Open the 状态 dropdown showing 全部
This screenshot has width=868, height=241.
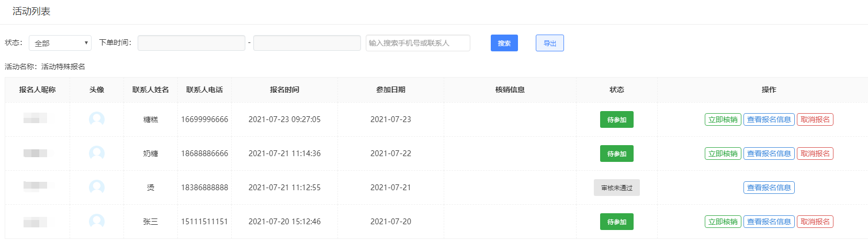coord(60,43)
